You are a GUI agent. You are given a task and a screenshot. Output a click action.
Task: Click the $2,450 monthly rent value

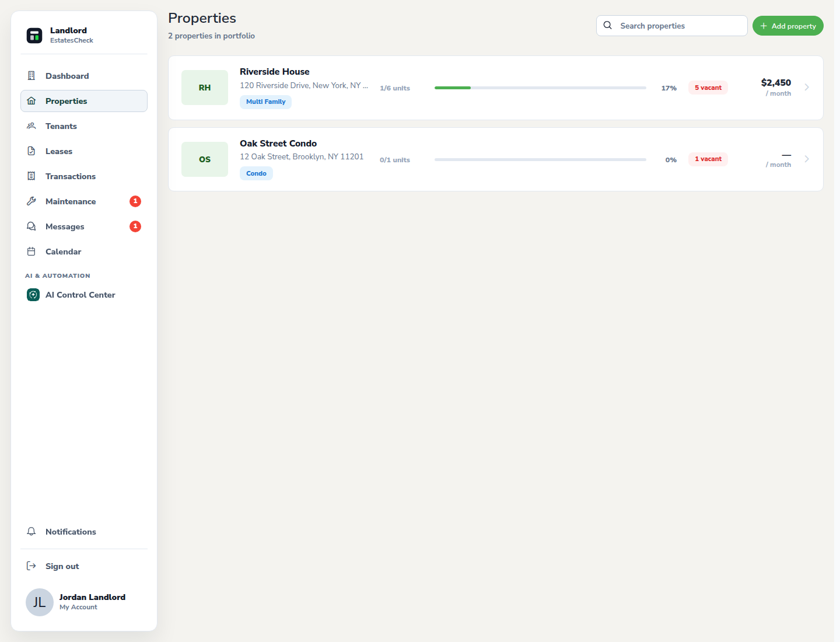tap(776, 83)
